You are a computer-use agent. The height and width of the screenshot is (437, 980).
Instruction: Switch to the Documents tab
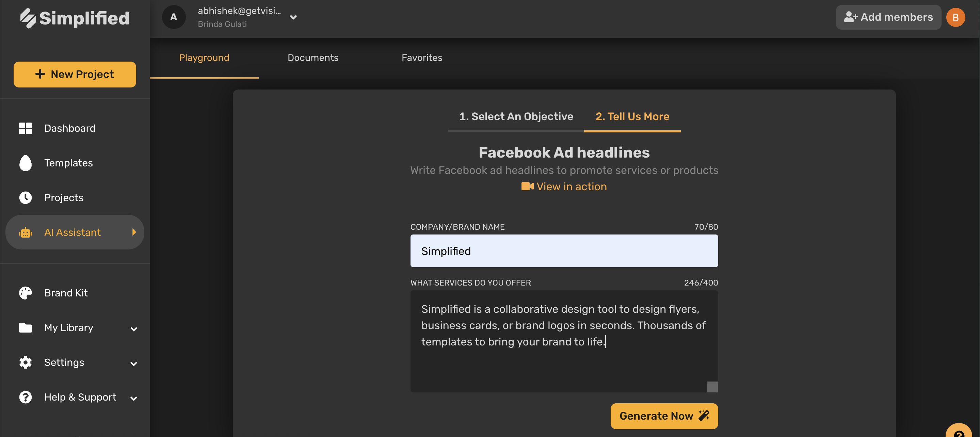coord(313,58)
